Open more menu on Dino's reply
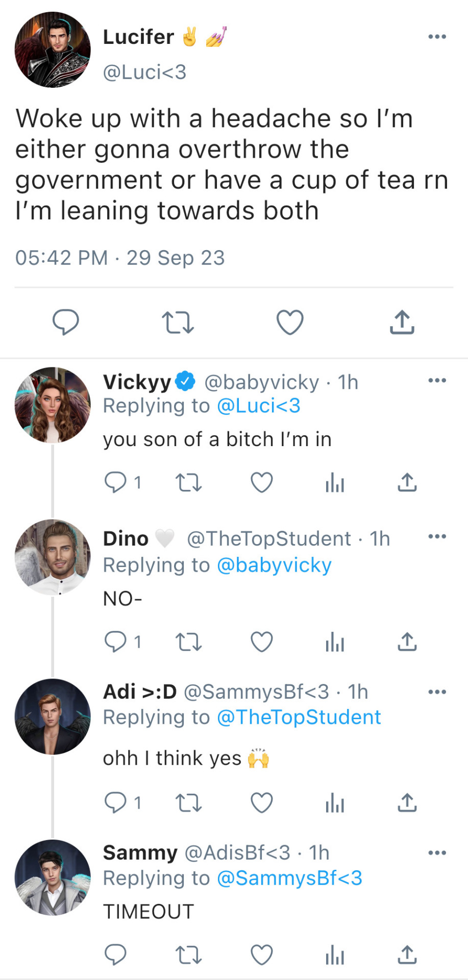468x980 pixels. coord(437,536)
